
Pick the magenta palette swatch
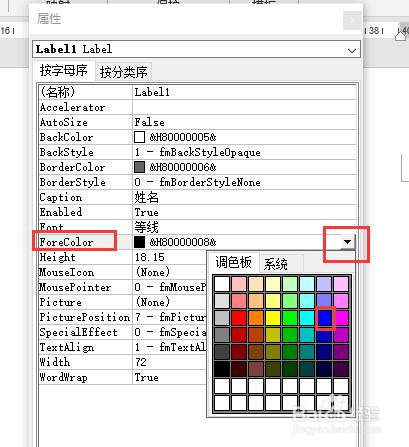[x=341, y=318]
